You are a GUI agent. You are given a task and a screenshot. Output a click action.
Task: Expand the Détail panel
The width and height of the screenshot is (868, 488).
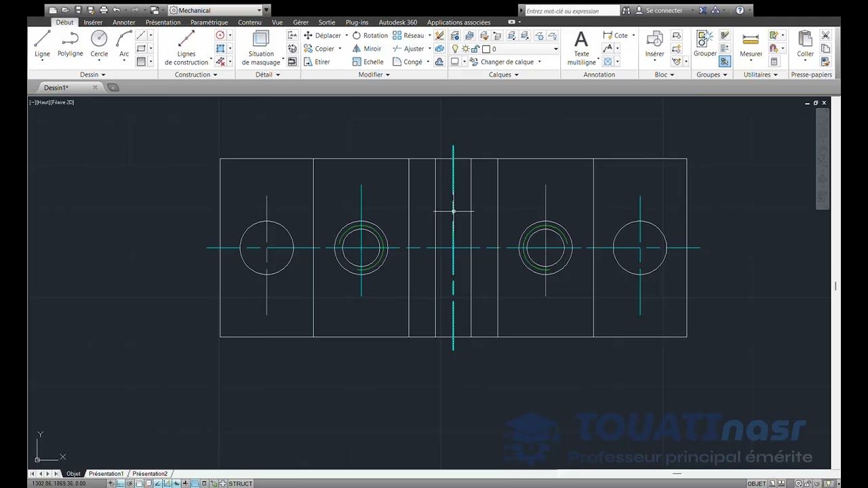[x=268, y=75]
